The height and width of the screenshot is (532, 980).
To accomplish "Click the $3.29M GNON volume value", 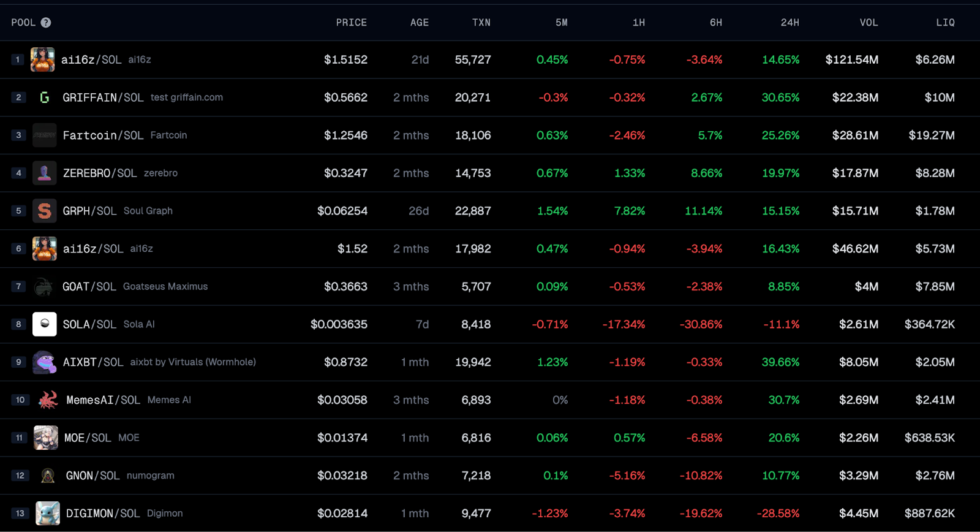I will pos(859,476).
